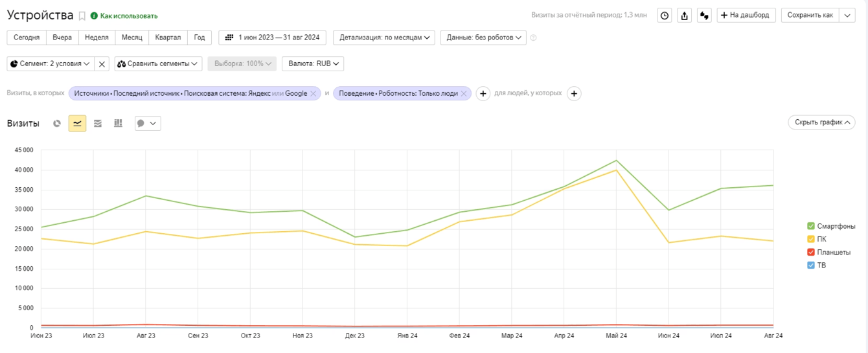Open the clock history icon
868x353 pixels.
[x=665, y=16]
